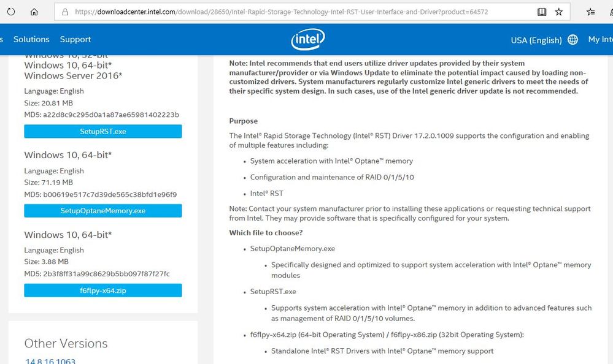Click the Which file to choose? heading

pyautogui.click(x=266, y=233)
